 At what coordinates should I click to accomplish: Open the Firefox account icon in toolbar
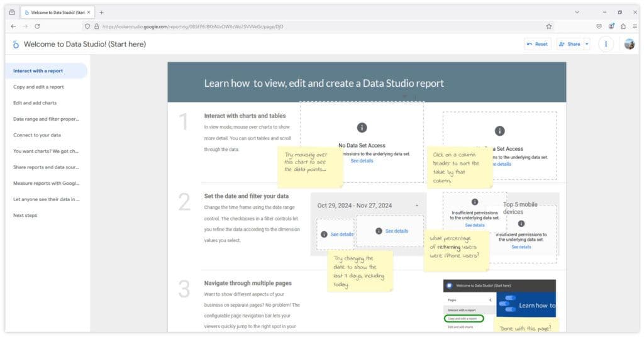(x=611, y=26)
